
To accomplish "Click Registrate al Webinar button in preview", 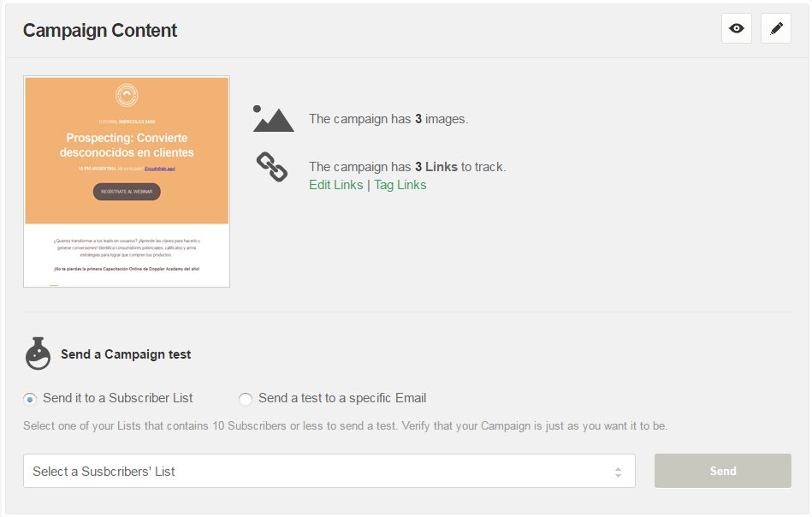I will (127, 192).
